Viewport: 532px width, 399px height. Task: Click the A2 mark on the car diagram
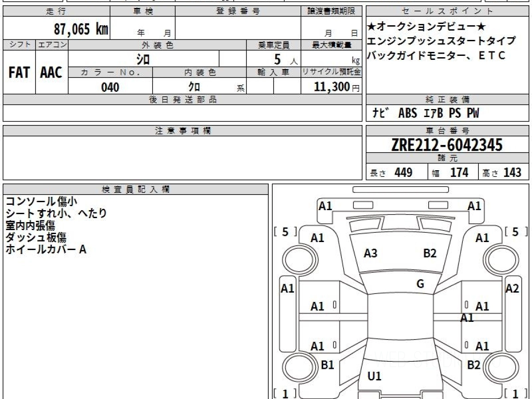[x=512, y=289]
